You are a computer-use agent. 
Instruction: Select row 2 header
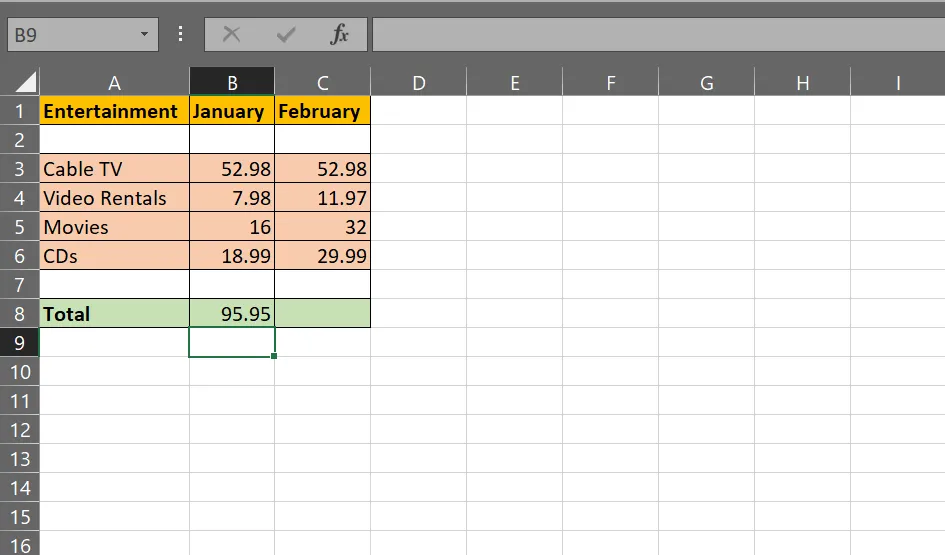[19, 140]
